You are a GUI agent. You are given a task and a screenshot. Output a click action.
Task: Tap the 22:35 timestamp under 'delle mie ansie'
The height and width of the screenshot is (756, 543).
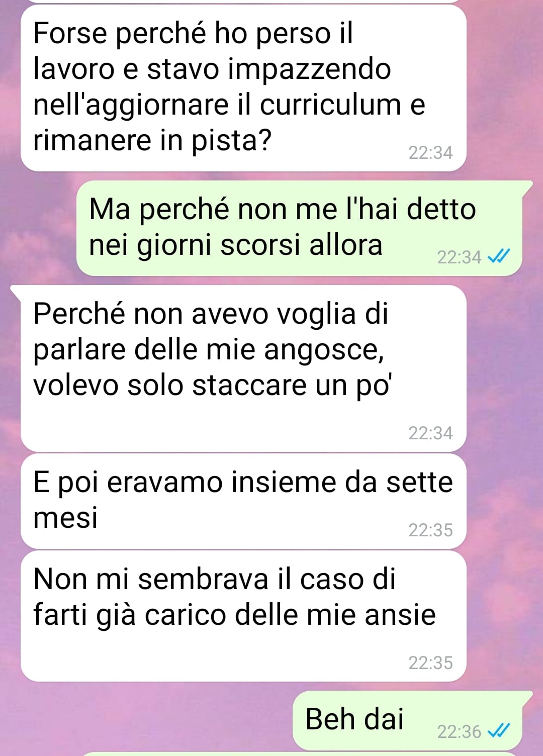coord(430,663)
